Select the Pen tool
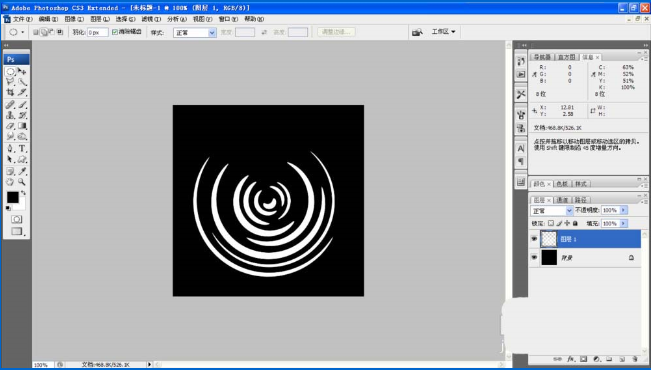 click(x=10, y=149)
